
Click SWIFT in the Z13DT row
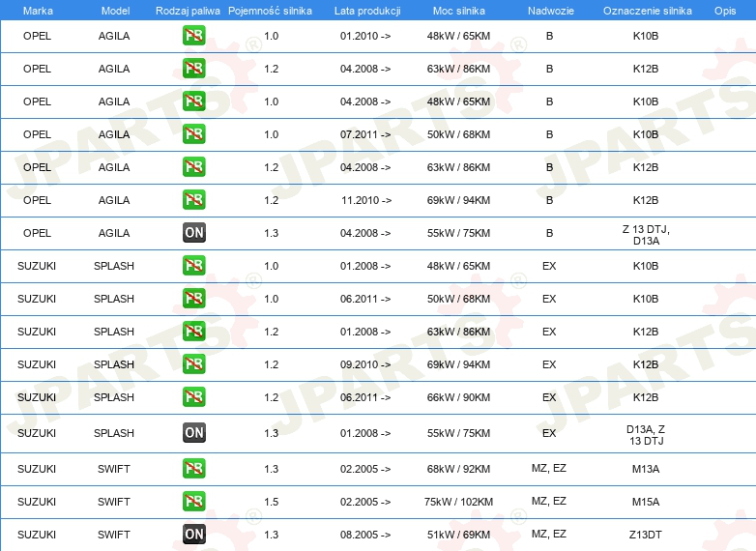click(114, 535)
